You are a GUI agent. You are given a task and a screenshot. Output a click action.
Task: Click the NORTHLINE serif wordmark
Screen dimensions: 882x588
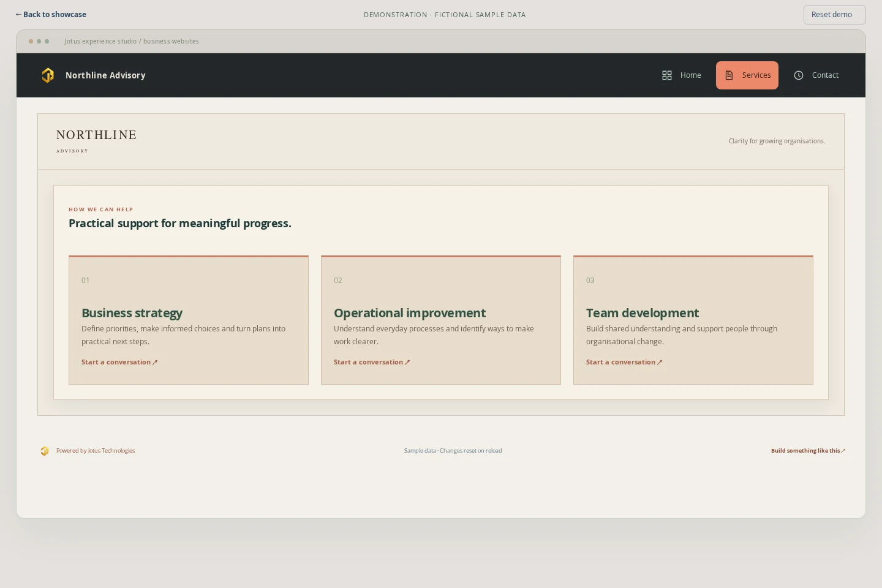pyautogui.click(x=97, y=135)
